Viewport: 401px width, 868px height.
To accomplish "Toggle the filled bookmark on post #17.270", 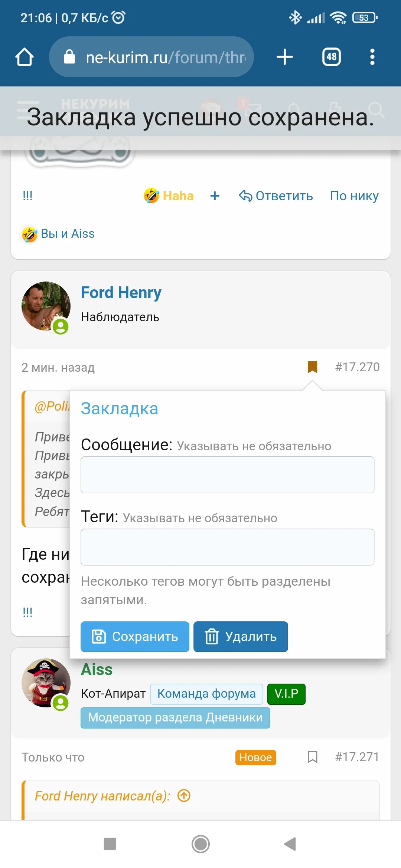I will pyautogui.click(x=313, y=367).
